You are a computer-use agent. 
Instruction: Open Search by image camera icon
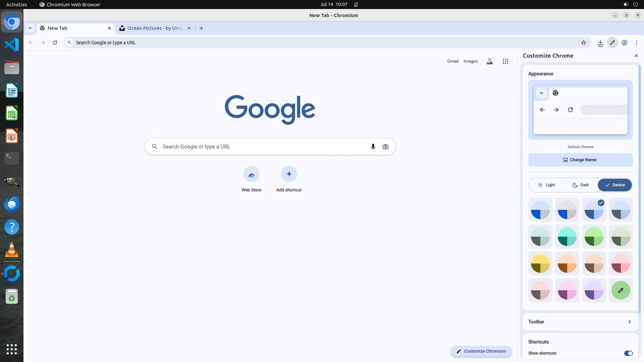point(385,147)
